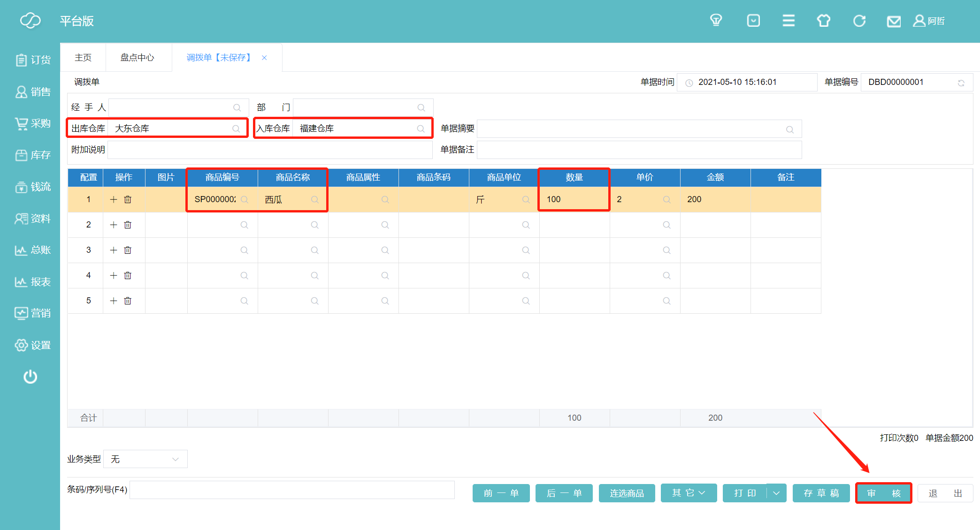
Task: Click the 审核 button
Action: tap(883, 493)
